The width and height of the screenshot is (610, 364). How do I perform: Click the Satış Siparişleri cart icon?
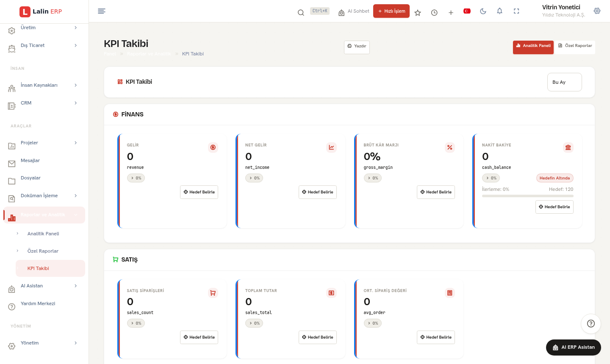coord(213,293)
